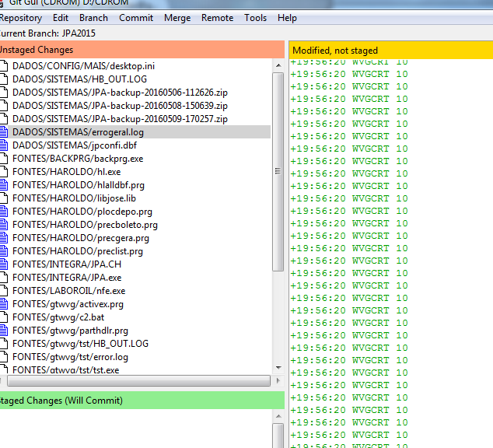Screen dimensions: 493x448
Task: Click file icon next to DADOS/SISTEMAS/HB_OUT.LOG
Action: coord(3,79)
